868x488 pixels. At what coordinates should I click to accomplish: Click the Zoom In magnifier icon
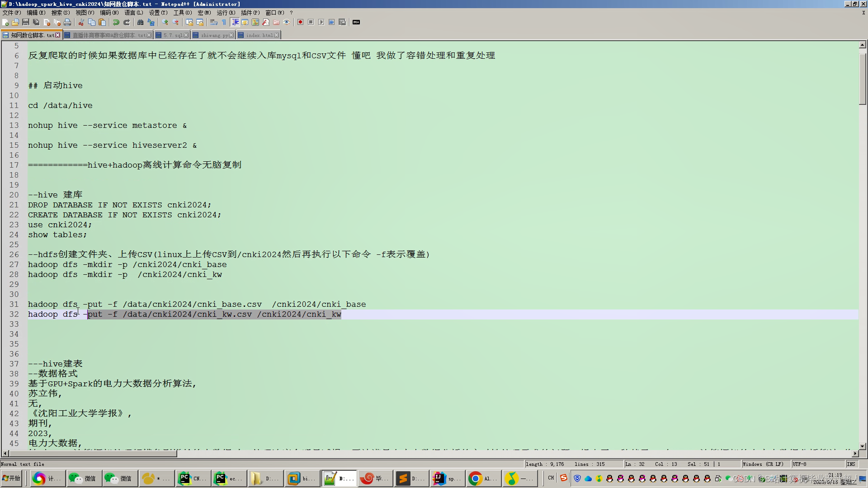point(165,22)
